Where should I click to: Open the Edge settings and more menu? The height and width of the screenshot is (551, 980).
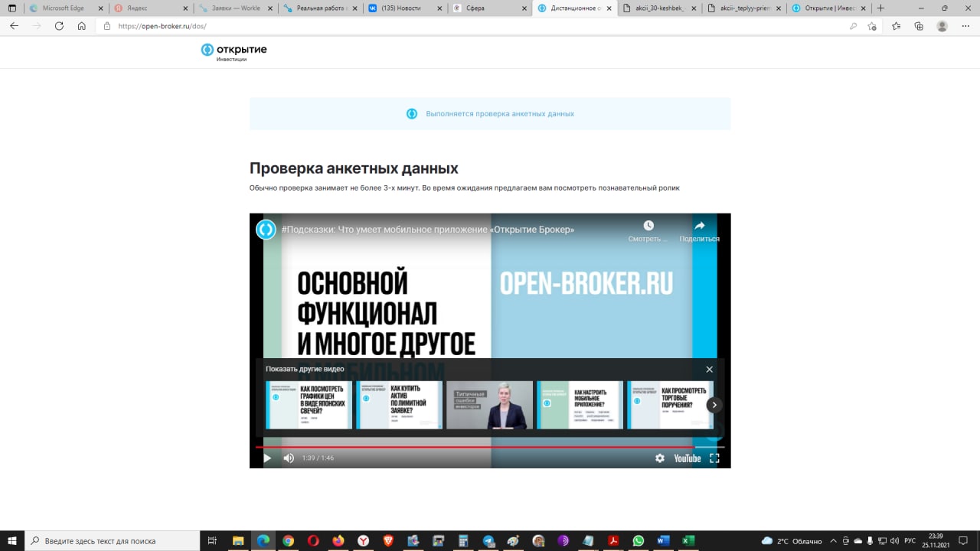point(965,26)
